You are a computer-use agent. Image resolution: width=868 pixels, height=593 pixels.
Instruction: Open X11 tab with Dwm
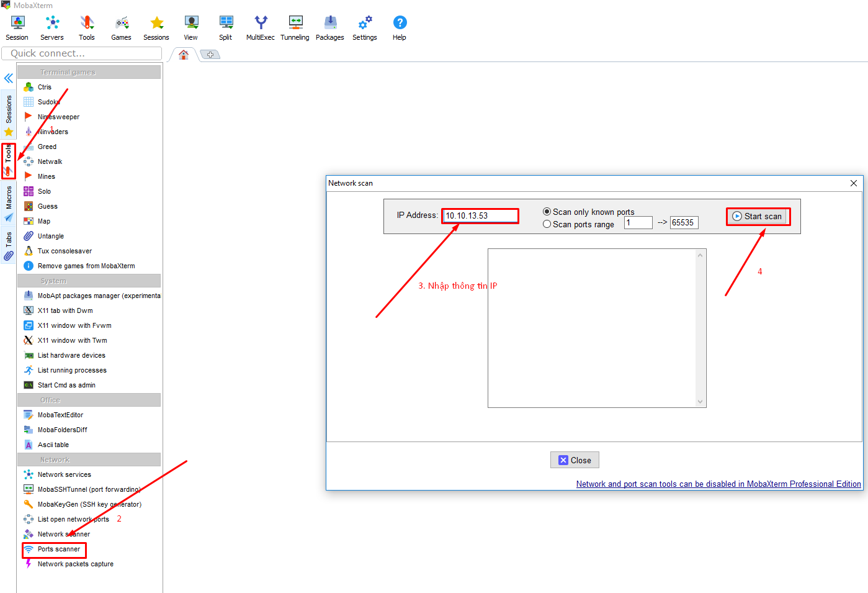tap(65, 310)
